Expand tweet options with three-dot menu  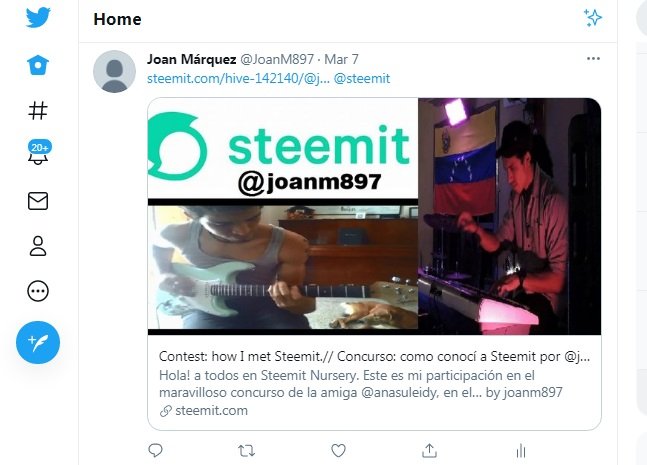tap(593, 59)
